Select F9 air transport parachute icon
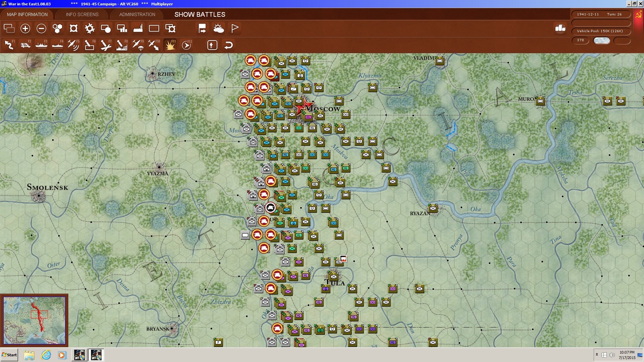 coord(138,45)
